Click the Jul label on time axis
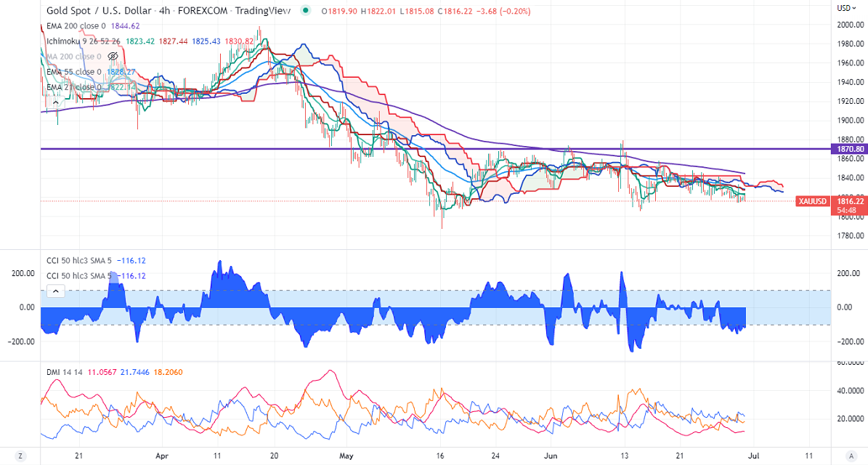 pyautogui.click(x=754, y=456)
